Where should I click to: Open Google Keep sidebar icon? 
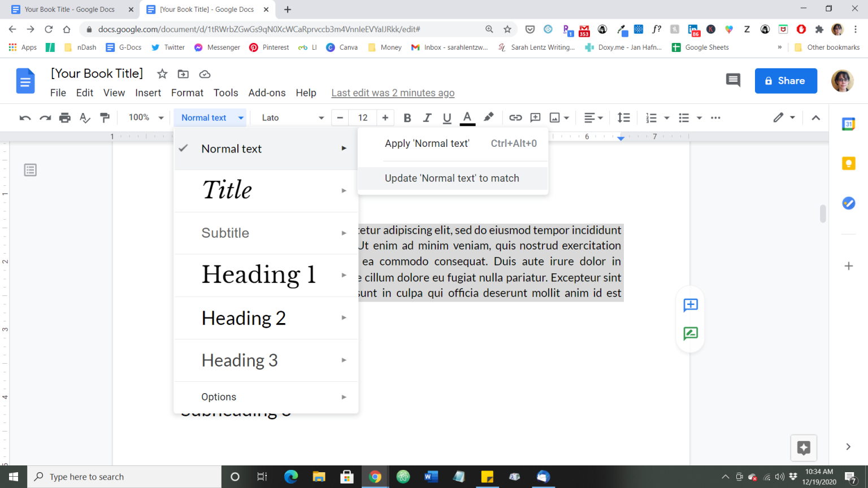[x=848, y=163]
